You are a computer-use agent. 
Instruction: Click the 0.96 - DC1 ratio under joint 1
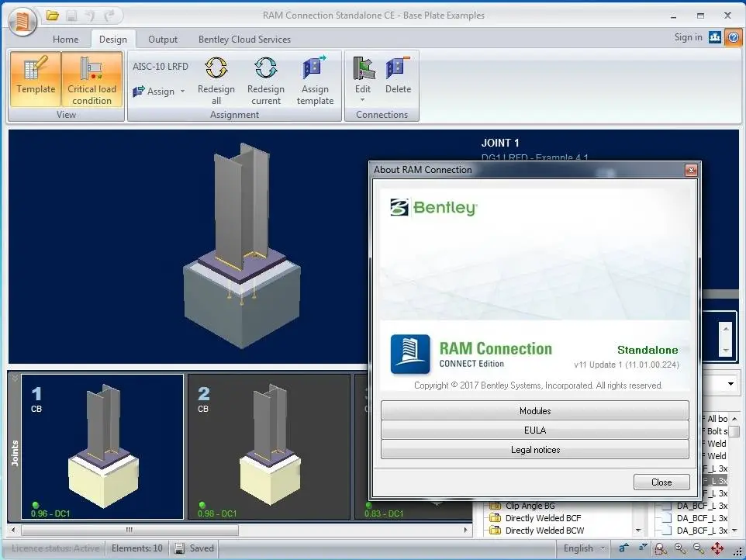point(50,513)
